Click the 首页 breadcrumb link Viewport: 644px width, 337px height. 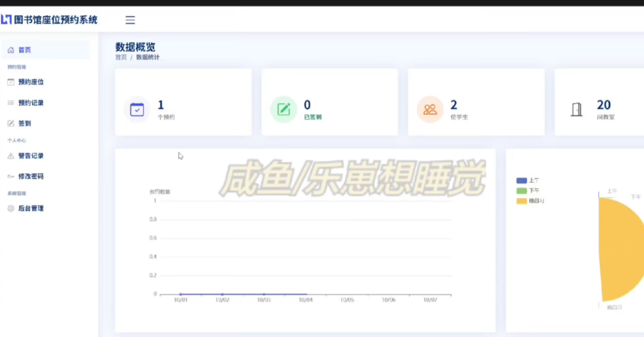(121, 57)
